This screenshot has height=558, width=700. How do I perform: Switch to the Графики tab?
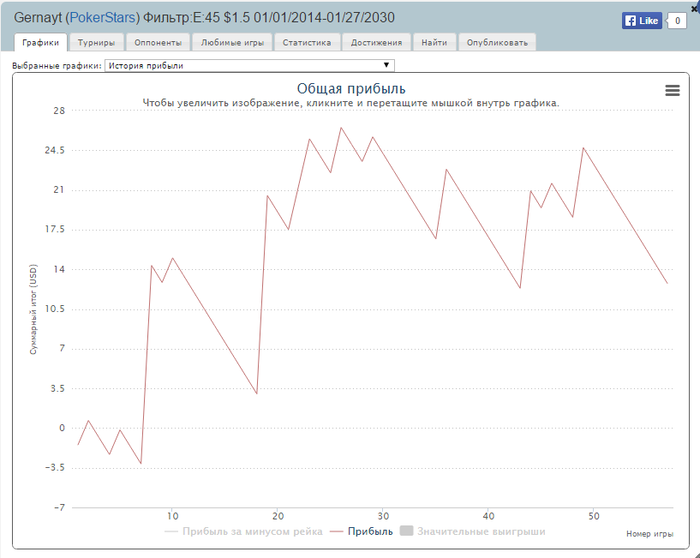(41, 42)
